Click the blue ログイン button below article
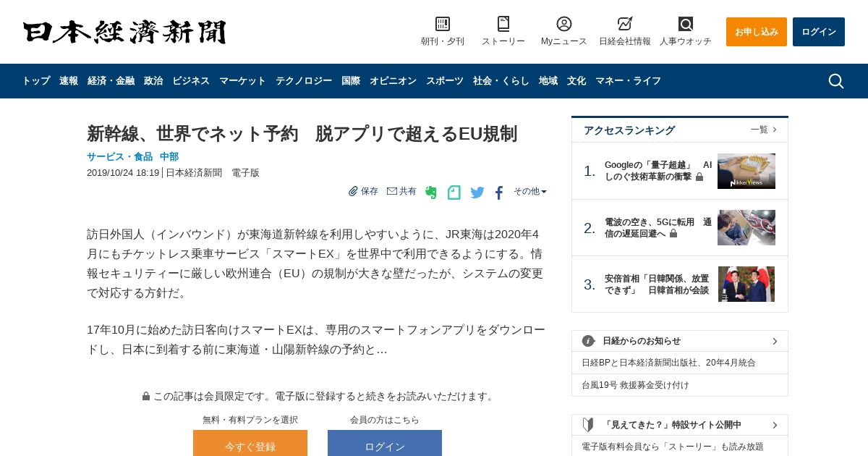868x456 pixels. click(385, 444)
